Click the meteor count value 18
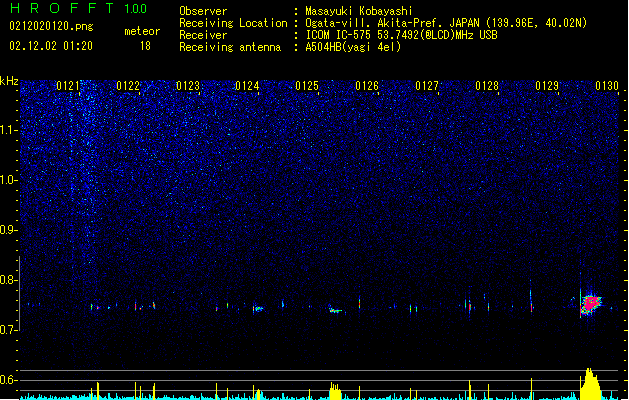 pos(145,46)
